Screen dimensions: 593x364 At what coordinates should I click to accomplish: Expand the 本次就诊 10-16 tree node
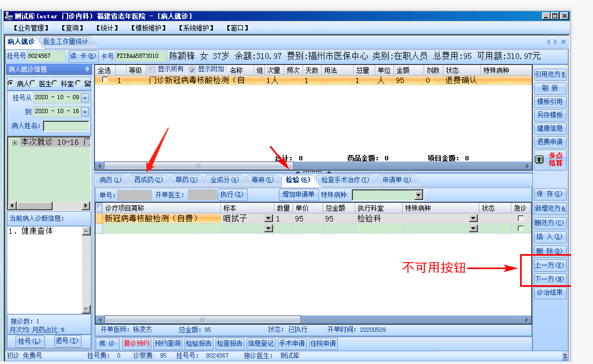(x=14, y=143)
